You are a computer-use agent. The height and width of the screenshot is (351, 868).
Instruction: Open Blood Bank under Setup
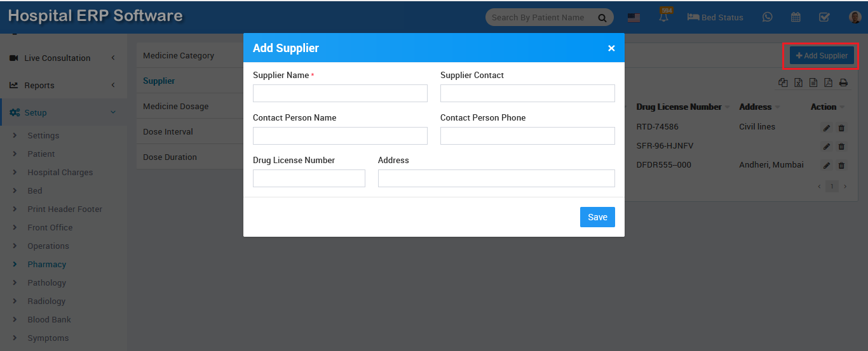pyautogui.click(x=50, y=319)
